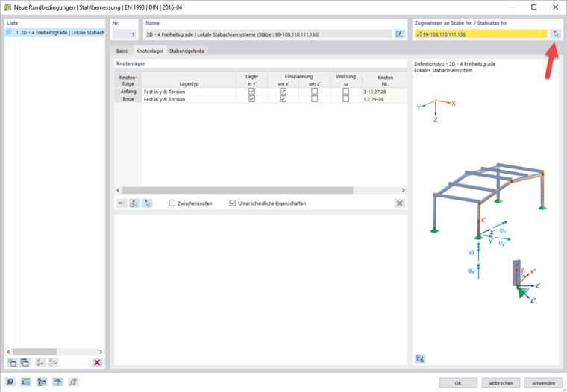Toggle Lager in y' for the Ende row
The height and width of the screenshot is (392, 567).
(x=251, y=98)
